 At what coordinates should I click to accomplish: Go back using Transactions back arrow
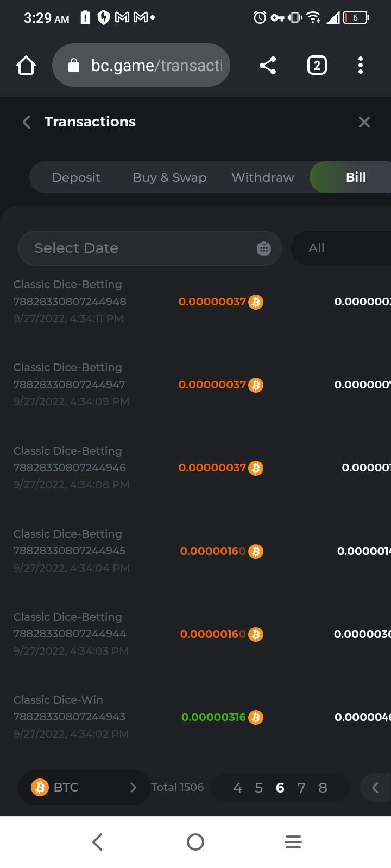pos(26,122)
